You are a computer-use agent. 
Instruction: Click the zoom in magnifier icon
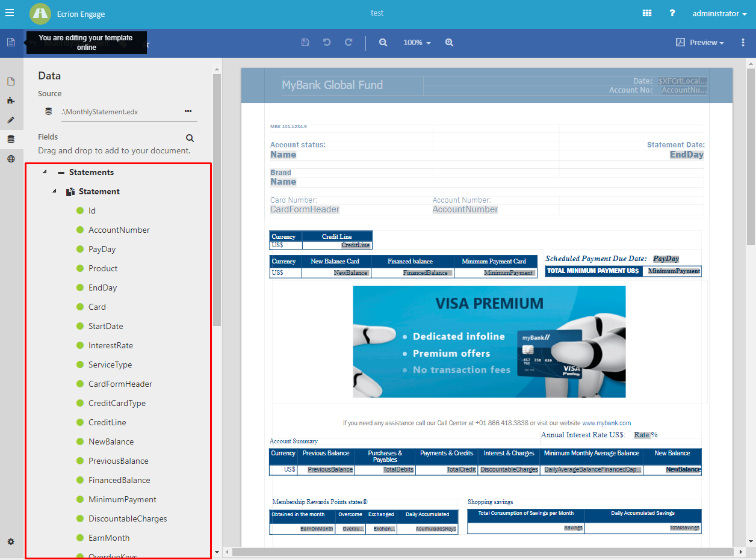[x=449, y=43]
